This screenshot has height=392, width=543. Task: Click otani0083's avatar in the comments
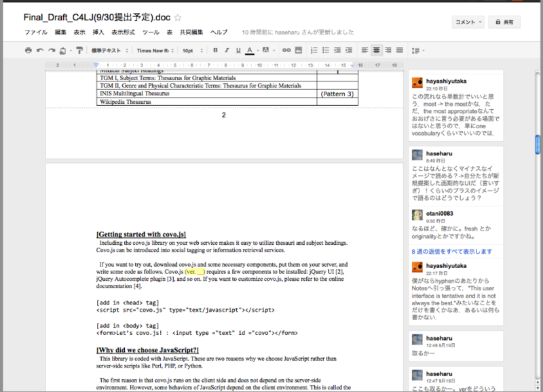pos(417,215)
